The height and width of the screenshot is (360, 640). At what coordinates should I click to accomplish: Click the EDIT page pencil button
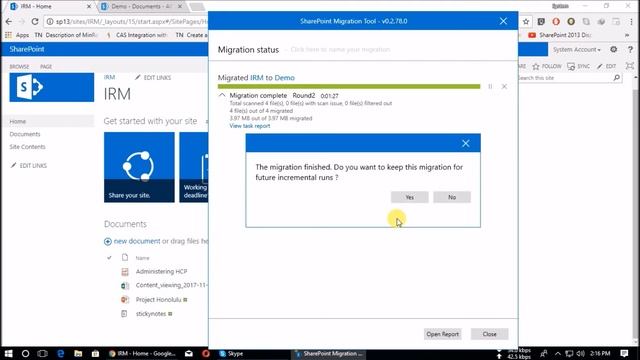606,66
